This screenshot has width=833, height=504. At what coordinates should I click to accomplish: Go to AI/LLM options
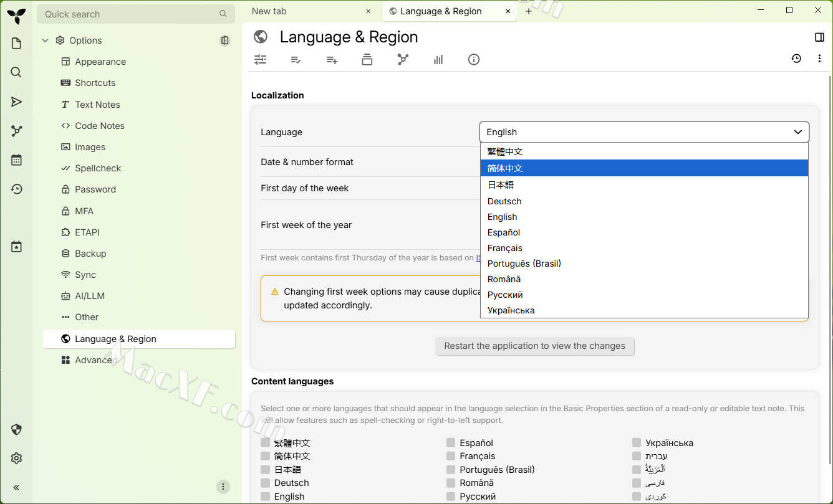click(x=140, y=296)
